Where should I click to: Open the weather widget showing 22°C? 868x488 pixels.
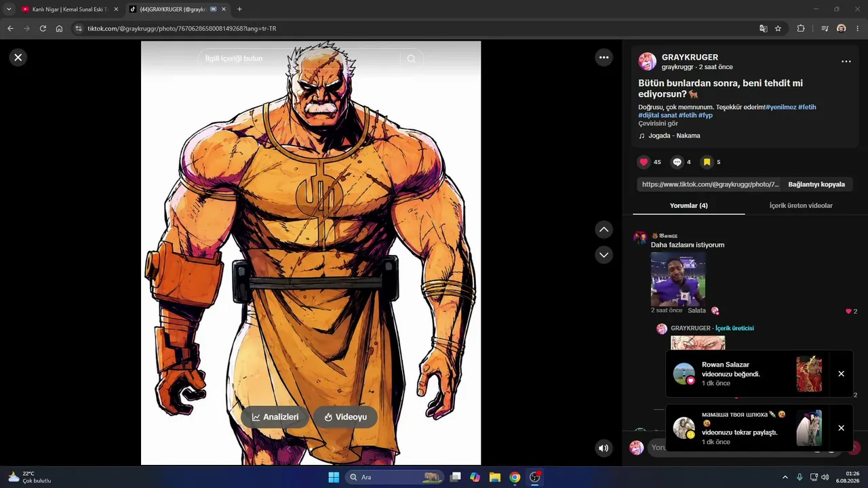[x=30, y=477]
